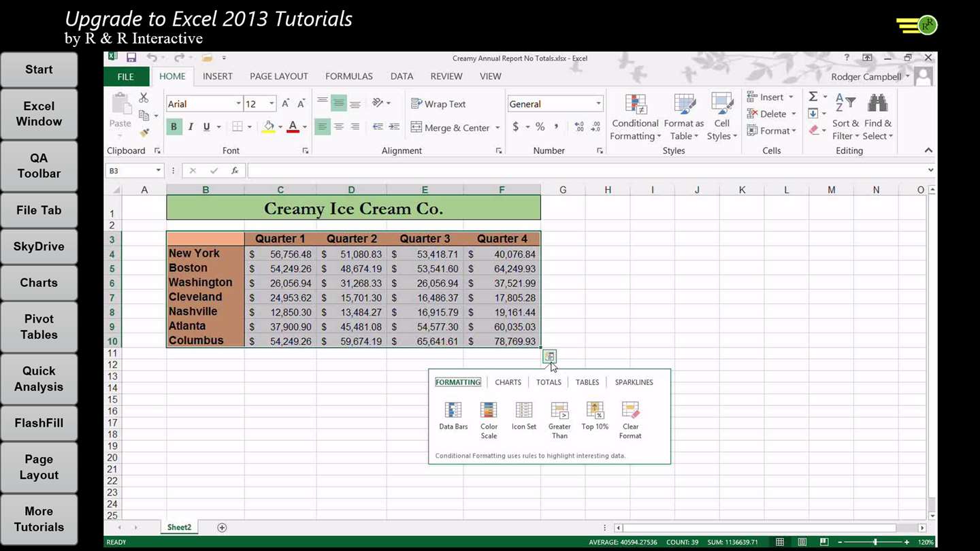Decrease font size with small A
Image resolution: width=980 pixels, height=551 pixels.
pos(301,103)
